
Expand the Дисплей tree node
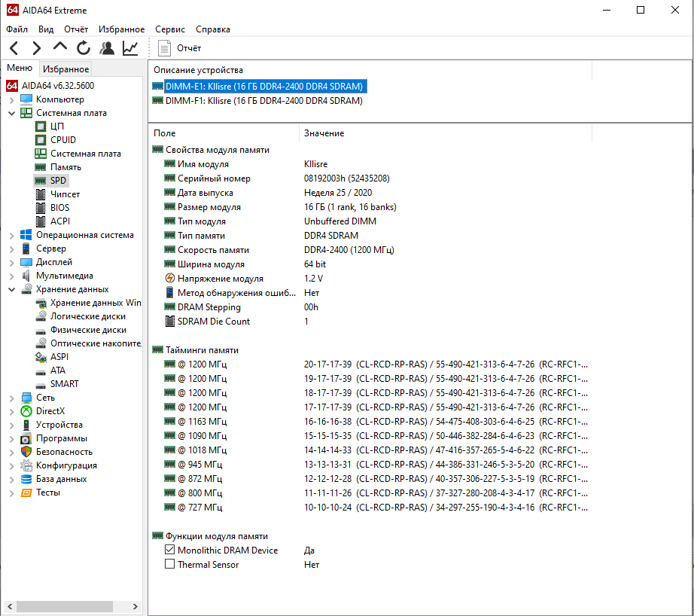point(12,262)
